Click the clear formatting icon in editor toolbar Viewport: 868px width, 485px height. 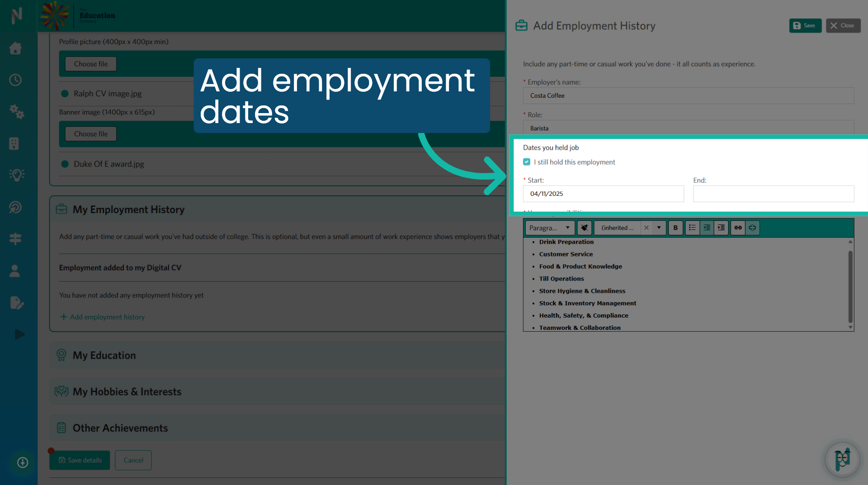[x=585, y=228]
